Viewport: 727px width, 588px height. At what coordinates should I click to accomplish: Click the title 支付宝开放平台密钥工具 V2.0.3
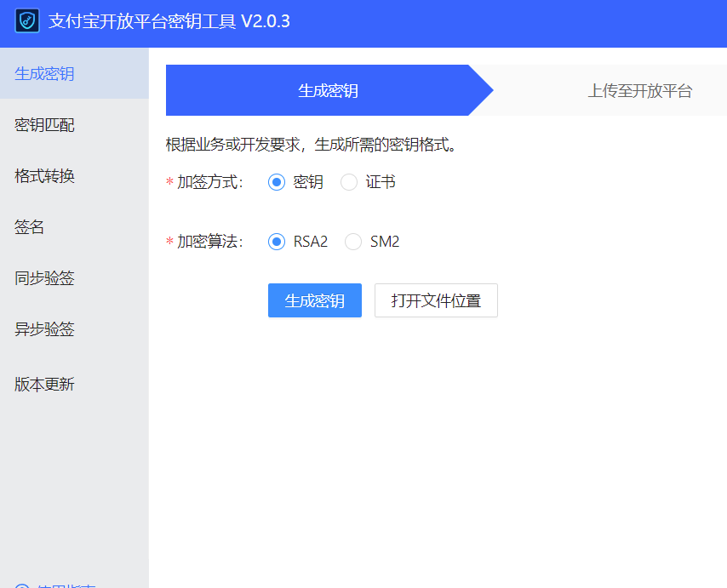169,21
